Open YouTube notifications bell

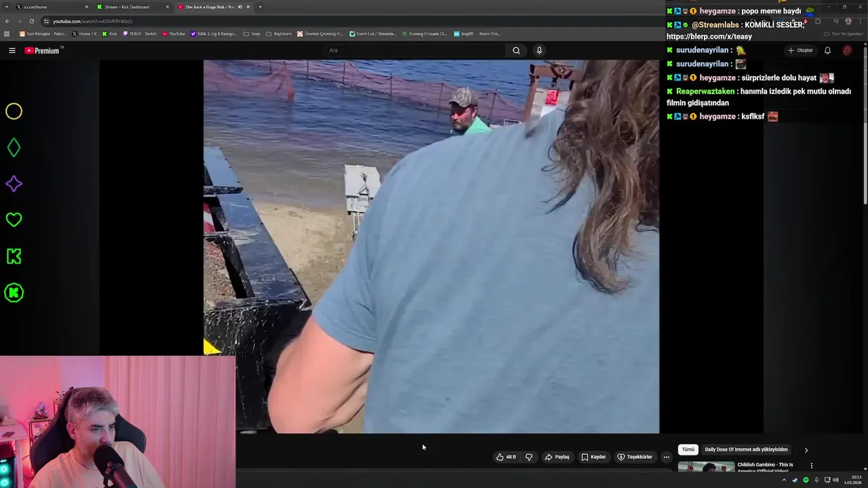pyautogui.click(x=827, y=50)
